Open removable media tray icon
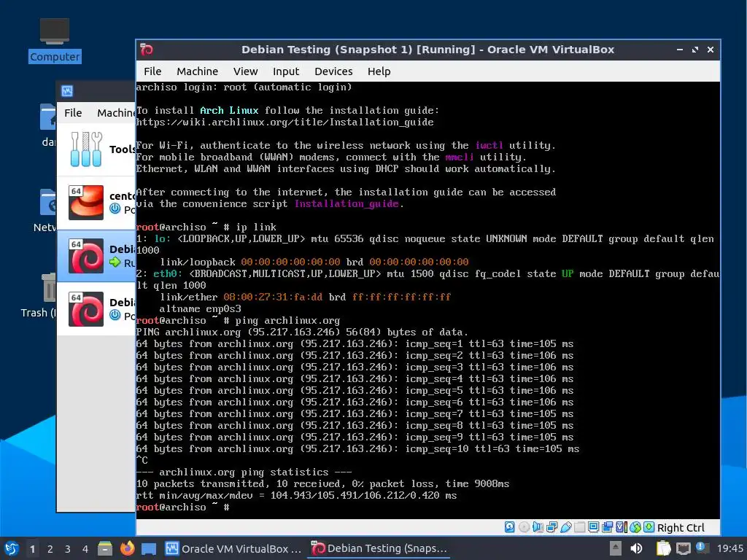Viewport: 747px width, 560px height. [x=616, y=548]
